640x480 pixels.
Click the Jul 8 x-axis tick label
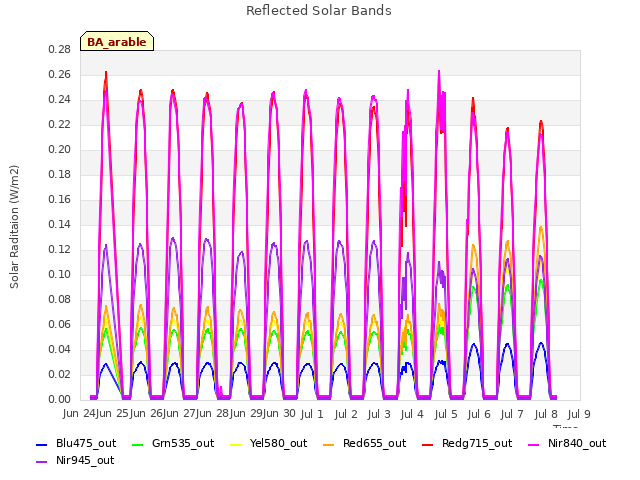[x=546, y=414]
